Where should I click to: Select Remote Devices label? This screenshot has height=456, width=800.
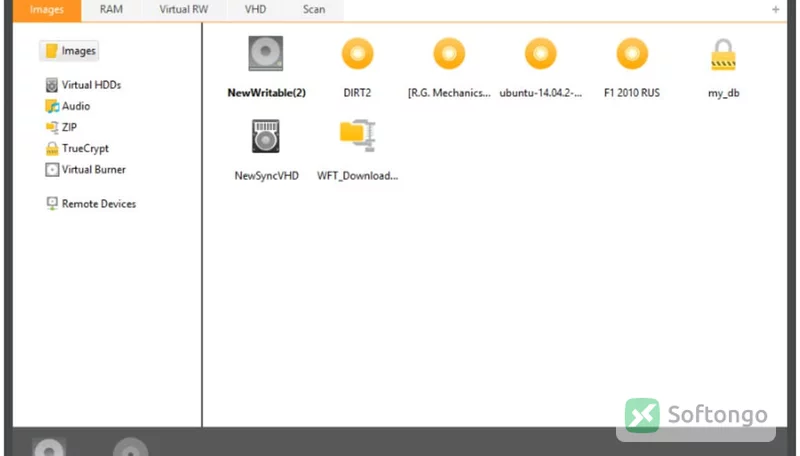[x=99, y=204]
